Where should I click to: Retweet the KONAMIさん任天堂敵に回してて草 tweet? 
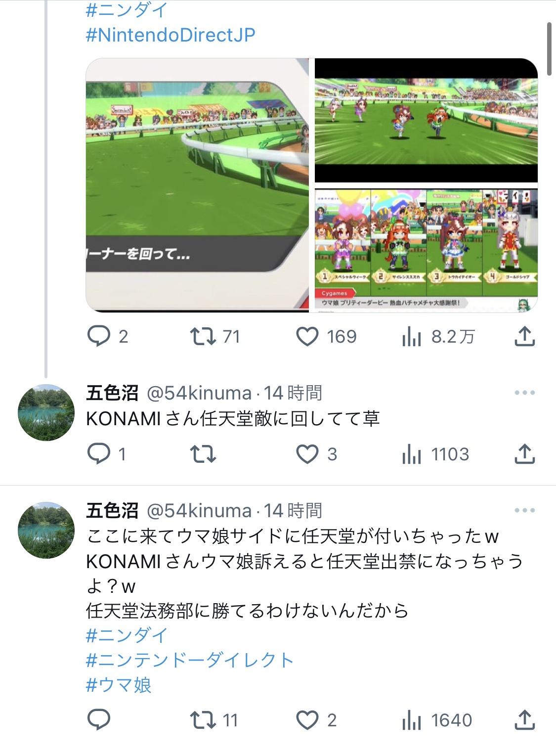coord(203,454)
